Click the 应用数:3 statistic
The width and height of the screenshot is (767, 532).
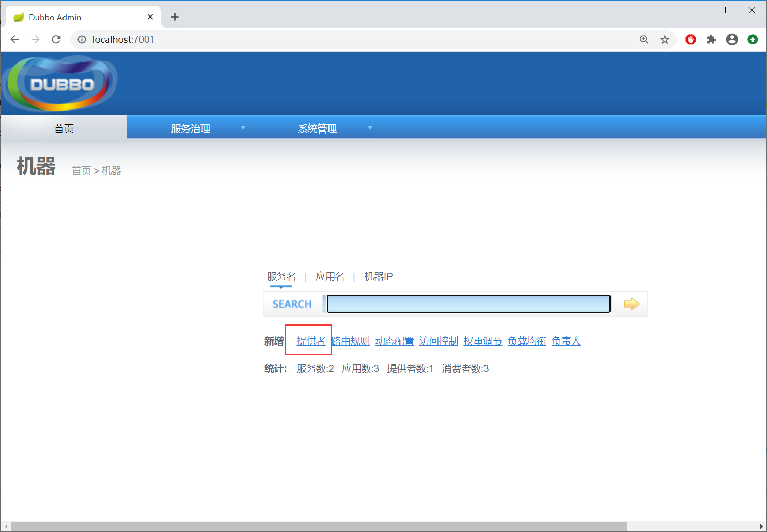tap(361, 368)
